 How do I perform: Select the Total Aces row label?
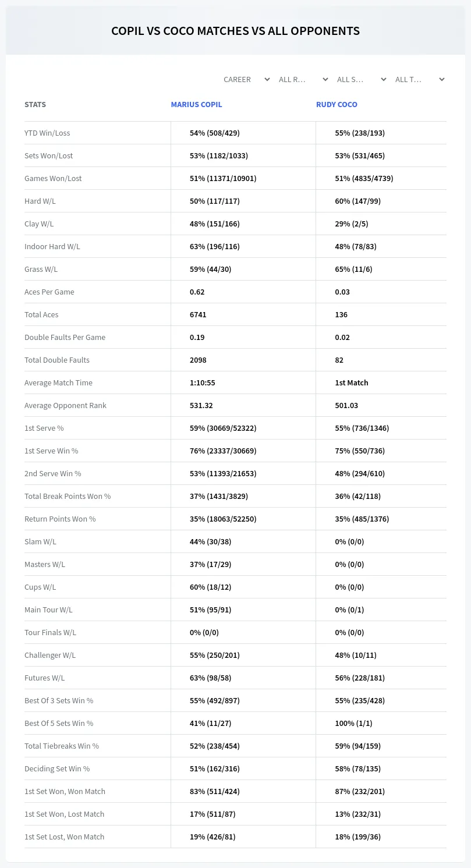click(x=41, y=314)
